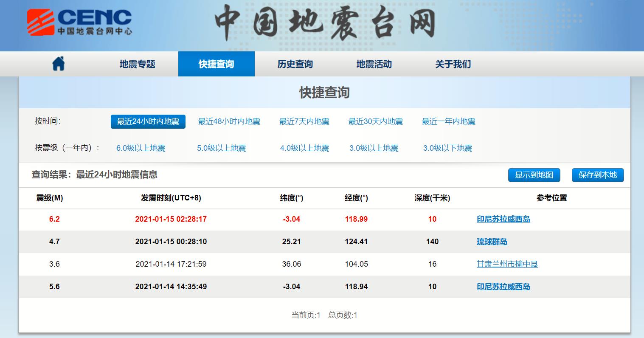Open 琉球群岛 earthquake location link
Screen dimensions: 644x338
pos(492,242)
